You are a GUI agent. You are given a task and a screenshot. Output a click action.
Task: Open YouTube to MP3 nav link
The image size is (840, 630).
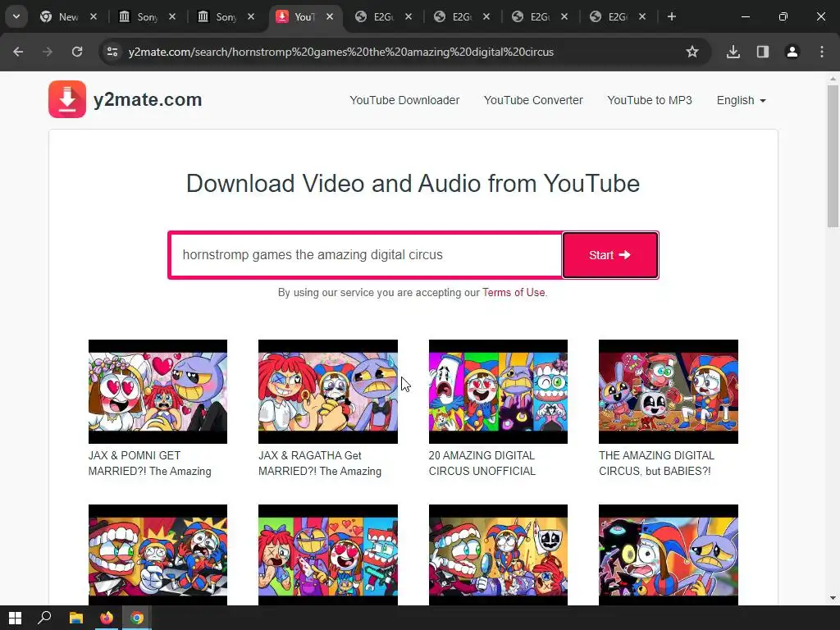click(x=650, y=100)
